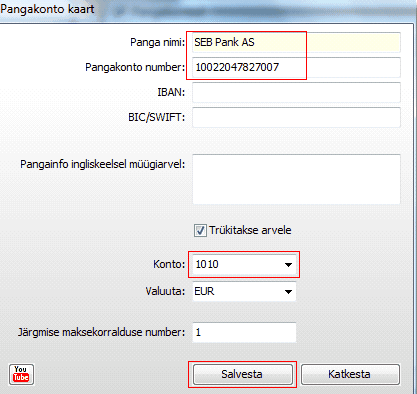Click the Järgmise maksekorralduse number field

(244, 332)
